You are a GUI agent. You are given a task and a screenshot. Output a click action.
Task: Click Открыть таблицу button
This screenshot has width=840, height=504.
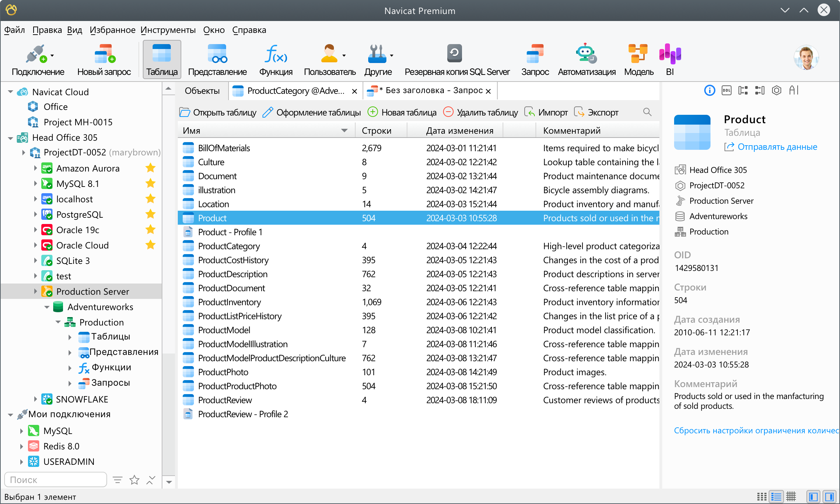click(218, 112)
